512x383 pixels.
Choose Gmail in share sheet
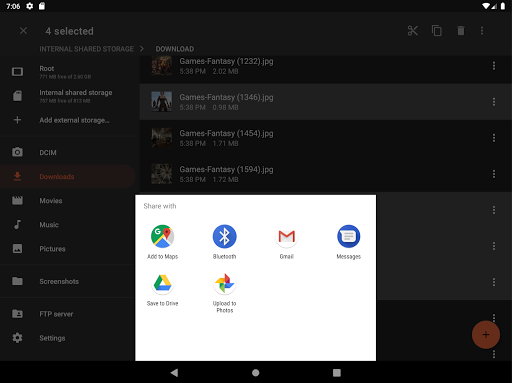[287, 242]
